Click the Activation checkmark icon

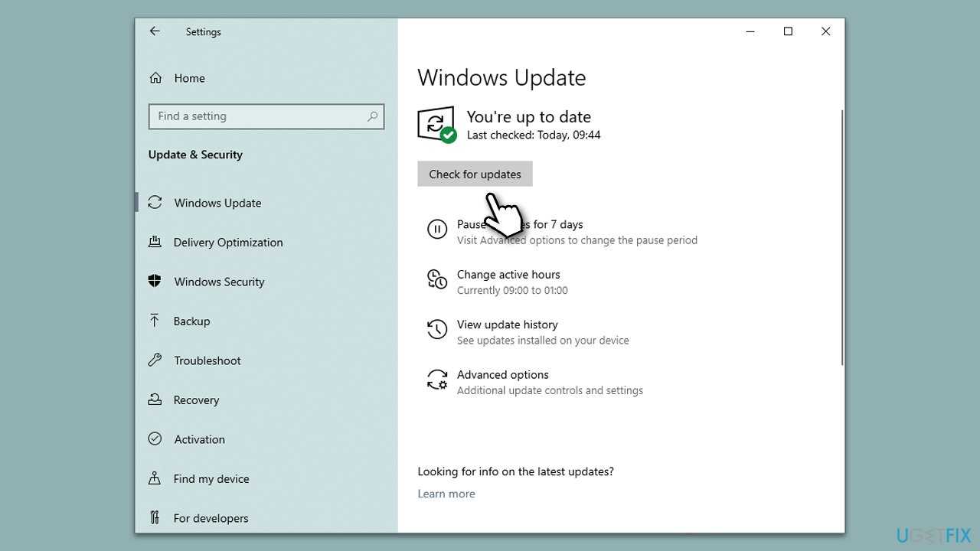coord(155,439)
